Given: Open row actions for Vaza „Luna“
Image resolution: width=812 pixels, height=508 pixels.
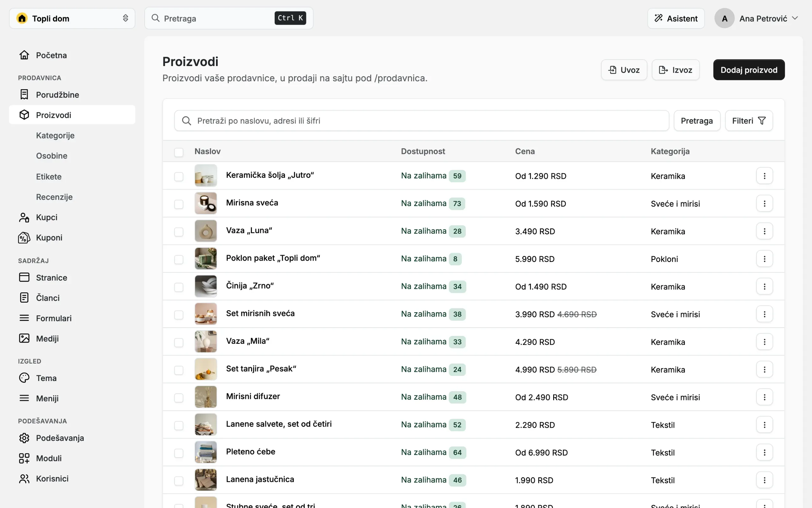Looking at the screenshot, I should pos(764,231).
